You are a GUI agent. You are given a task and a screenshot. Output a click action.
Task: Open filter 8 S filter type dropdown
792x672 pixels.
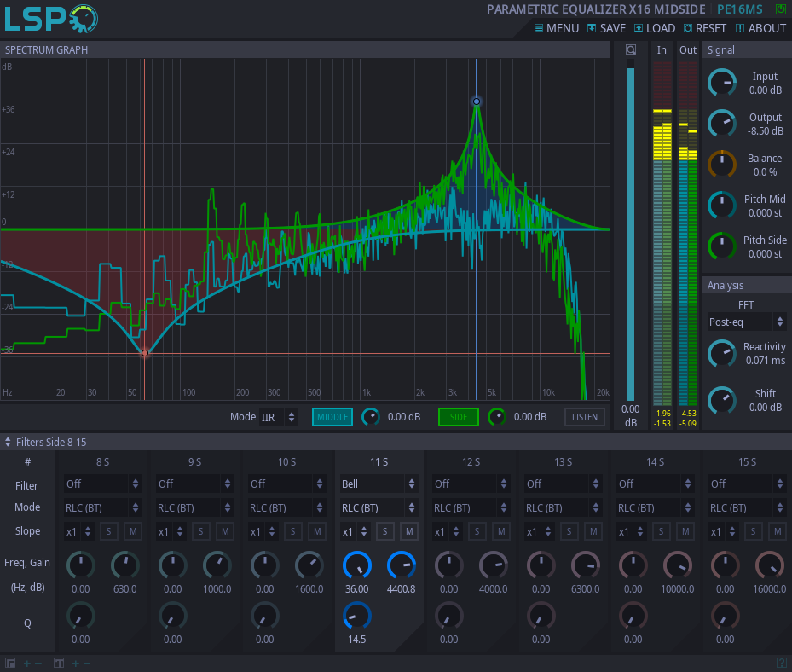[x=102, y=484]
